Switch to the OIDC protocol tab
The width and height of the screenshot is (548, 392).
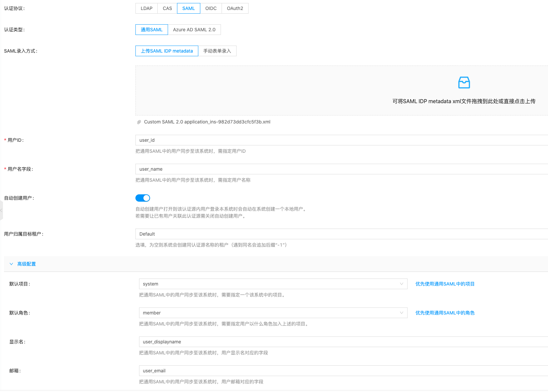coord(211,8)
